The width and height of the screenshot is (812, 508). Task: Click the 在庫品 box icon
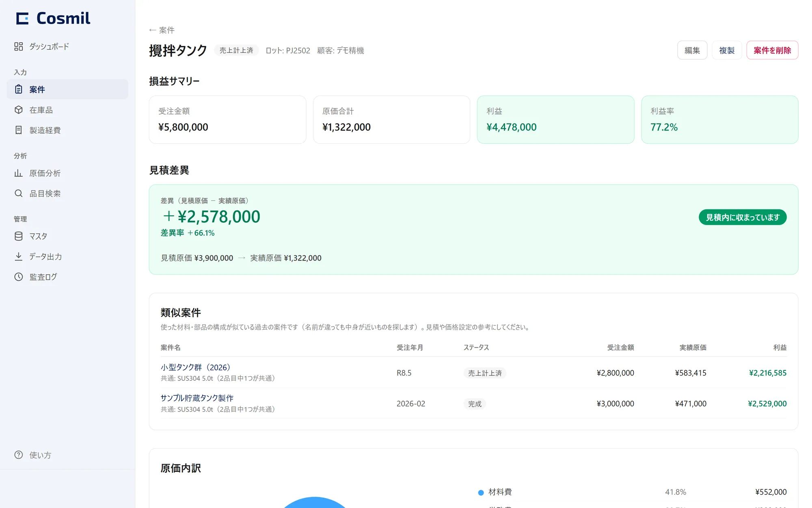tap(19, 110)
